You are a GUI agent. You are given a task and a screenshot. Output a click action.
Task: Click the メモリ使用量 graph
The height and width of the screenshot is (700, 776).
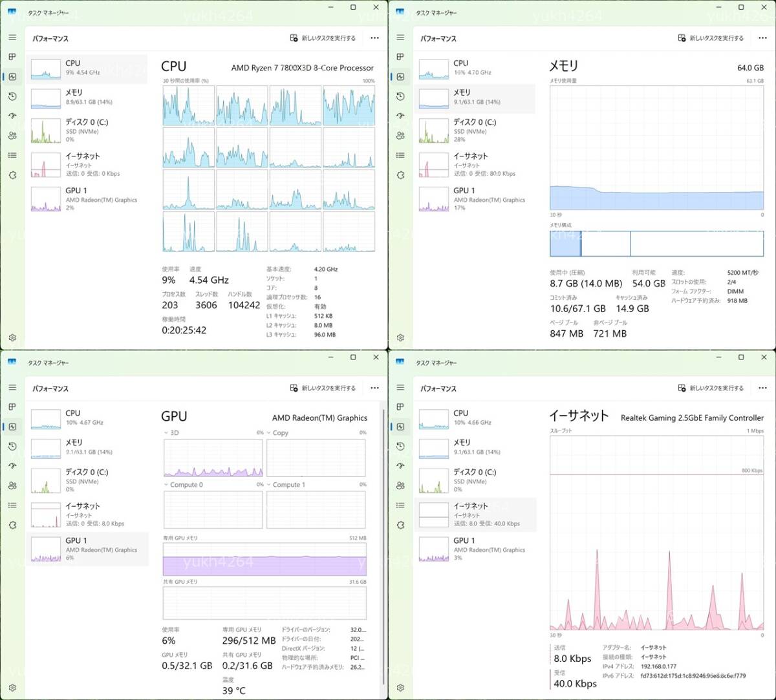pos(656,147)
